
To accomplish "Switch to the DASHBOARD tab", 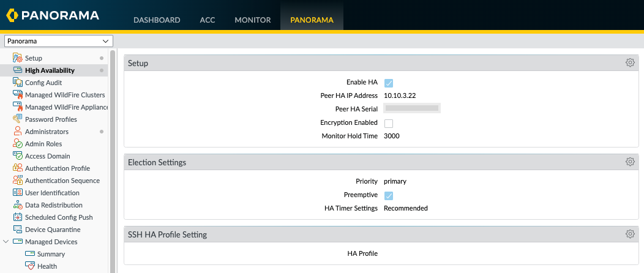I will coord(157,20).
